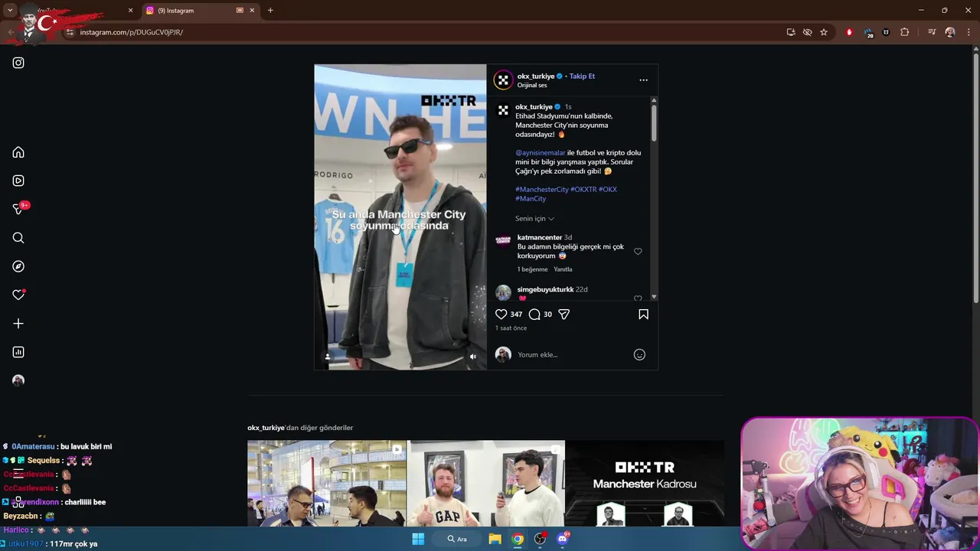Like katmancenter's comment
980x551 pixels.
[638, 252]
